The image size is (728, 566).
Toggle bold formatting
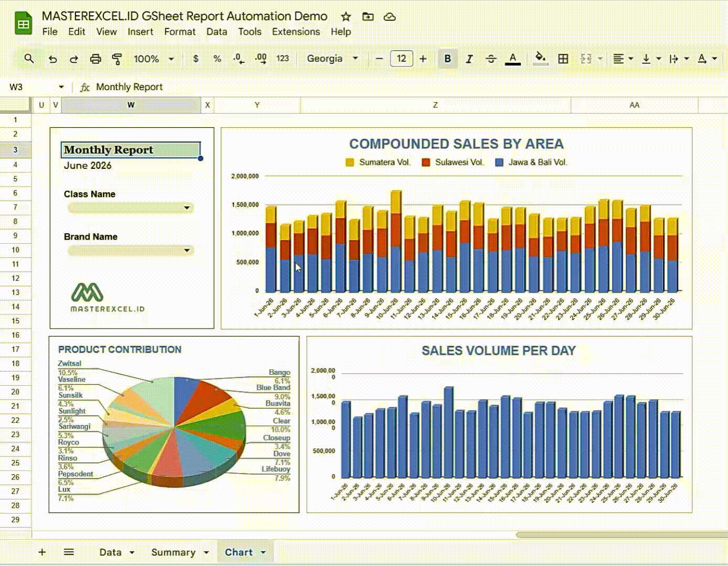447,59
